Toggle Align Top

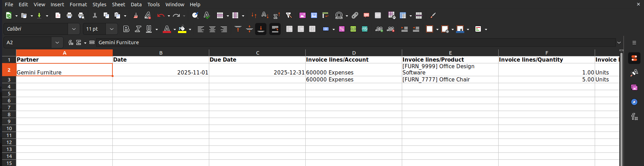238,29
